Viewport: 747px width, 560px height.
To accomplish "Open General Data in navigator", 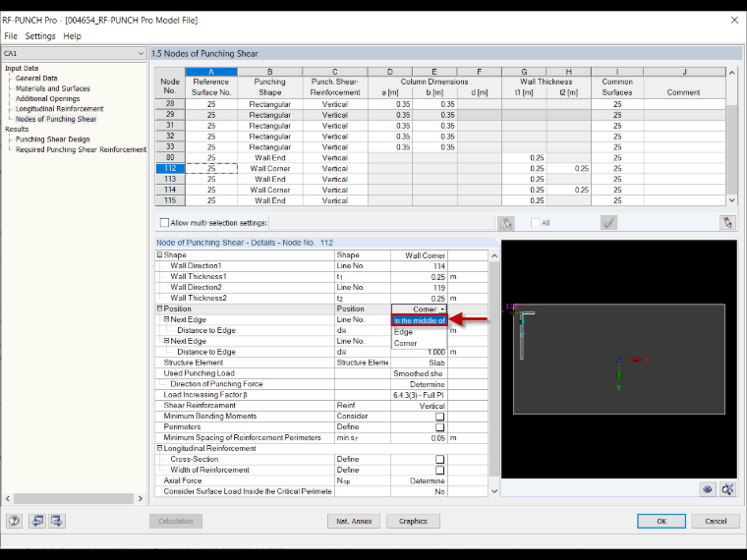I will [x=36, y=78].
